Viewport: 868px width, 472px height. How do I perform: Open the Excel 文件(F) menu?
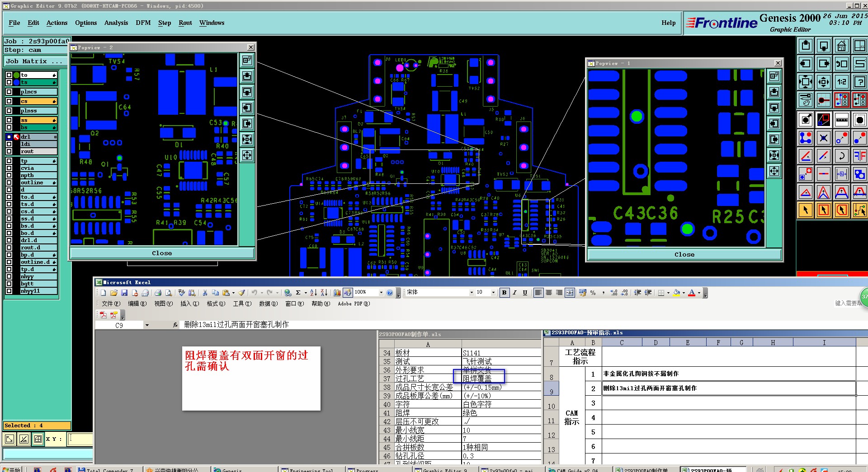(x=111, y=304)
